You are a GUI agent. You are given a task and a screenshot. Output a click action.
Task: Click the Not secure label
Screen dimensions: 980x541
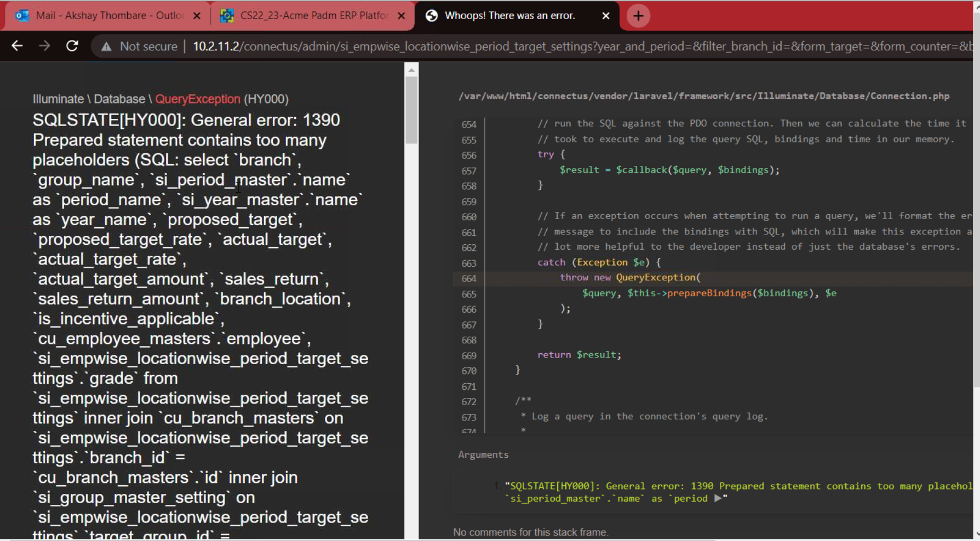click(148, 47)
